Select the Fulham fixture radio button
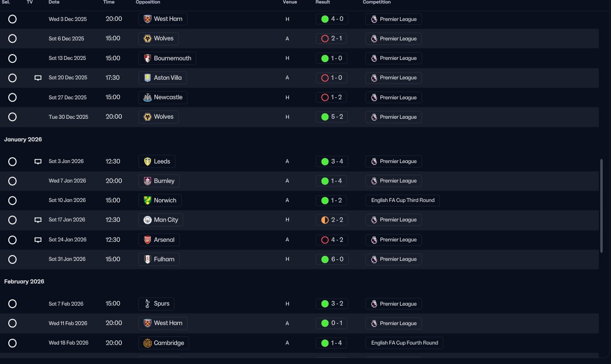The height and width of the screenshot is (364, 611). tap(13, 259)
